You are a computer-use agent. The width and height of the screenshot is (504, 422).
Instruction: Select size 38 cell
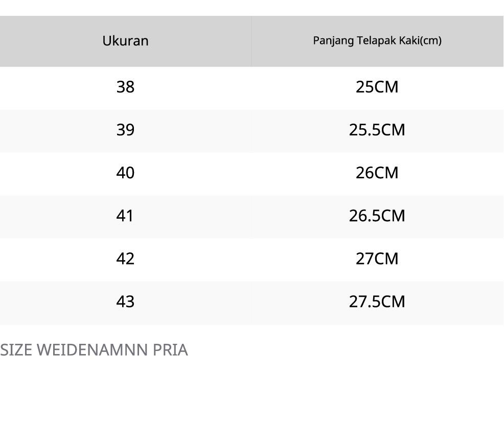[x=125, y=87]
